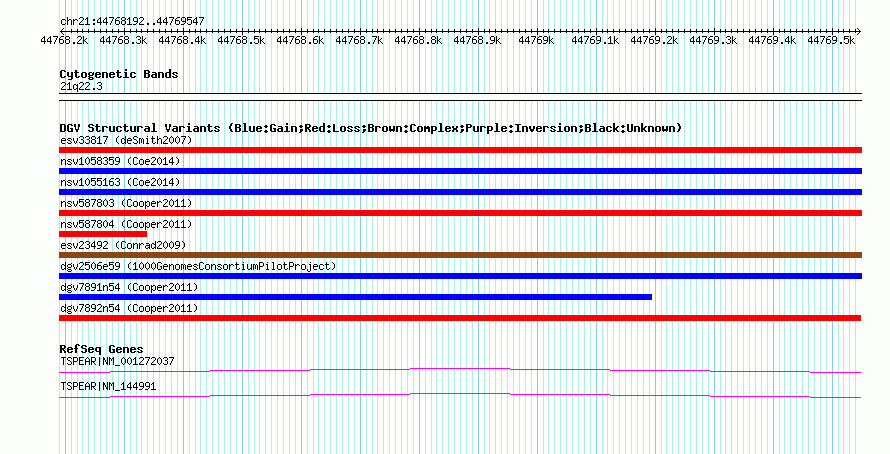Click the 44768.9k ruler tick label
The height and width of the screenshot is (454, 890).
coord(477,40)
